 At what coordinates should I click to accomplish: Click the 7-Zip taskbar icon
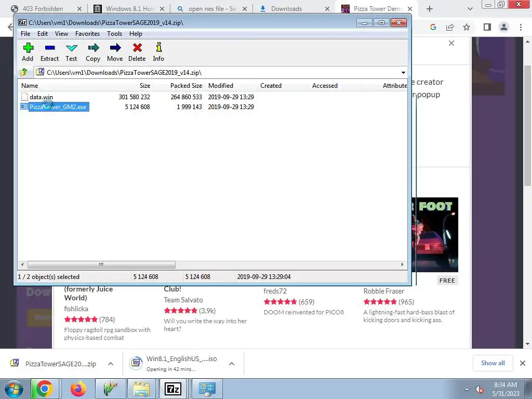point(173,389)
